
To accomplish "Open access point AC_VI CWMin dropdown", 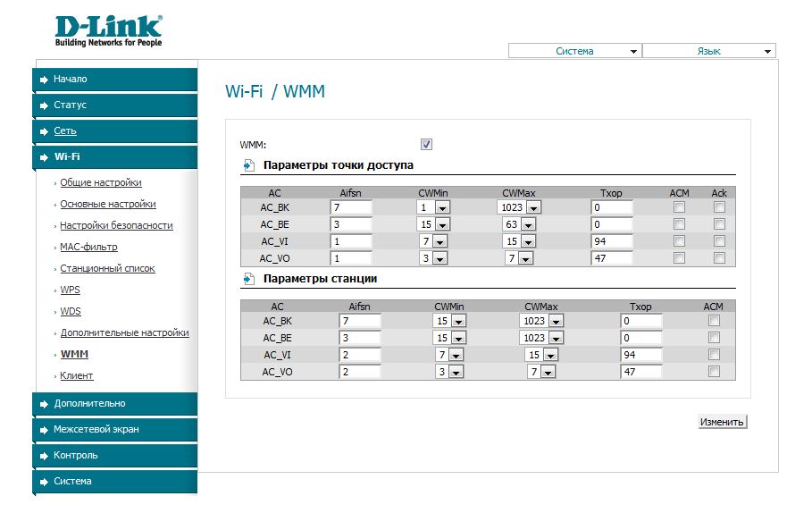I will [433, 241].
